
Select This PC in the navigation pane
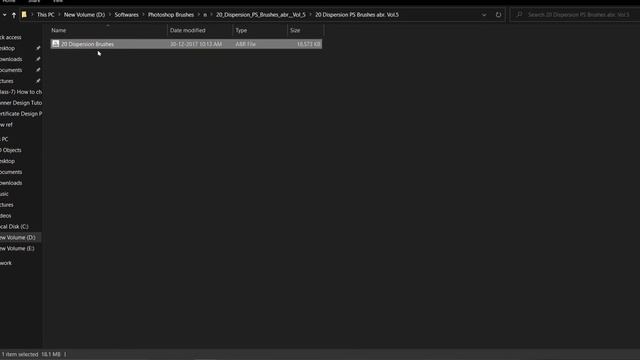click(x=4, y=139)
